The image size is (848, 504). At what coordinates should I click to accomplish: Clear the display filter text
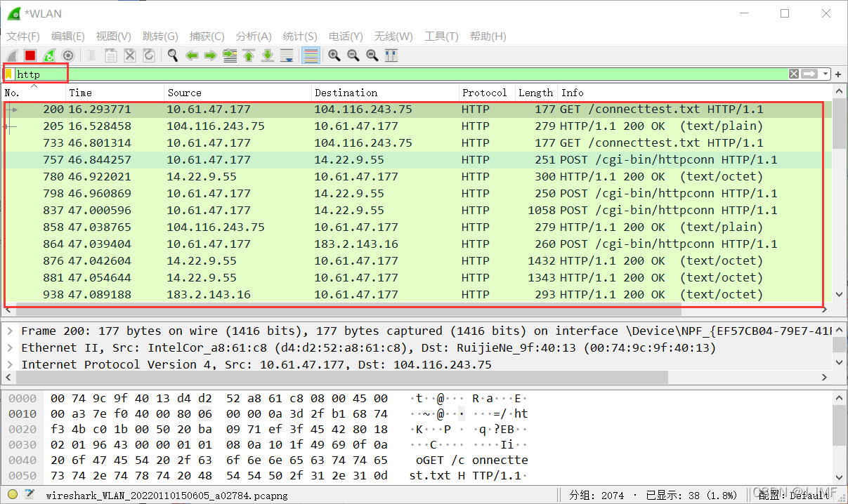tap(793, 74)
